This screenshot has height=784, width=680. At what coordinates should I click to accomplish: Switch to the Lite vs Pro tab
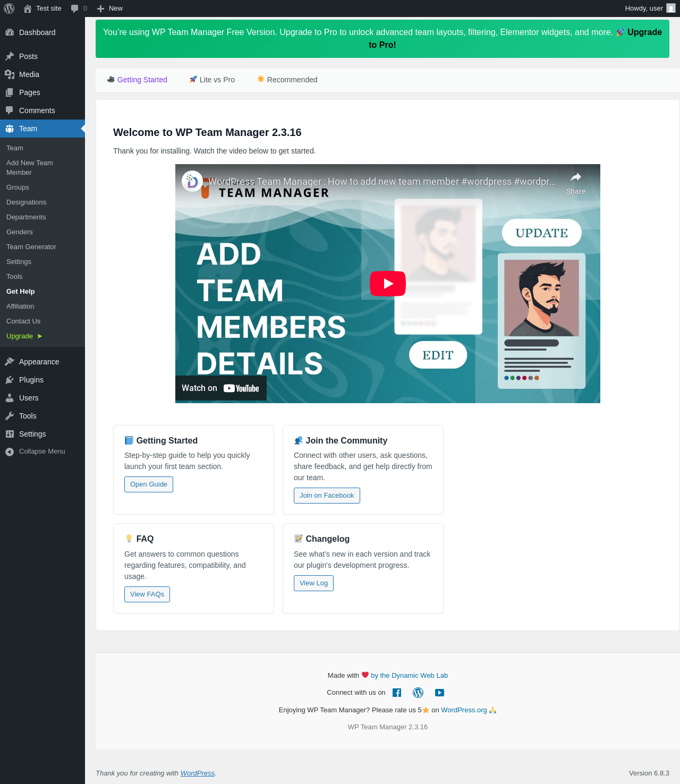[x=212, y=80]
